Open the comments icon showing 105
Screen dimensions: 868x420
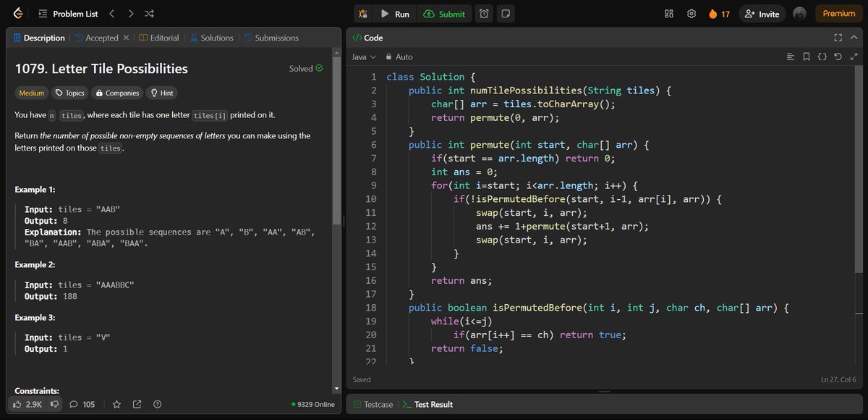pyautogui.click(x=82, y=404)
